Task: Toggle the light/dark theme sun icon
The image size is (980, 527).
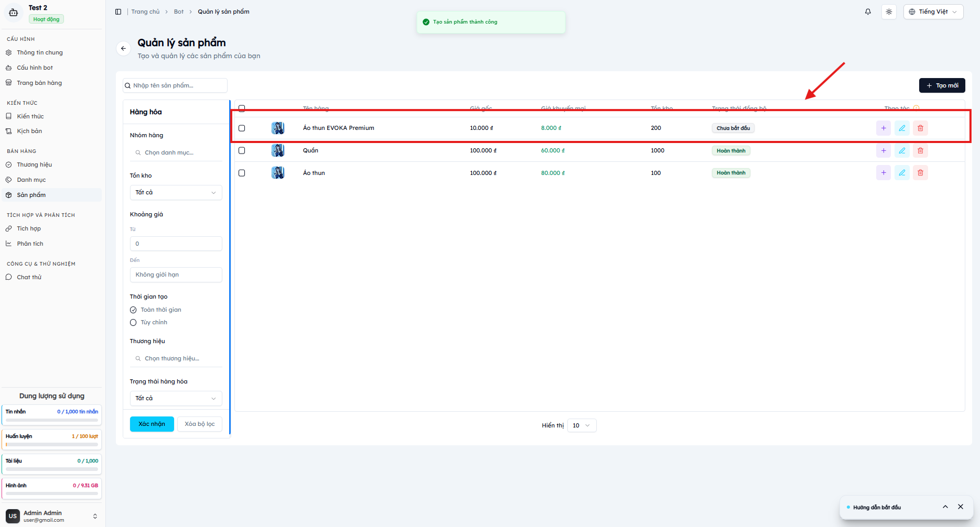Action: (889, 12)
